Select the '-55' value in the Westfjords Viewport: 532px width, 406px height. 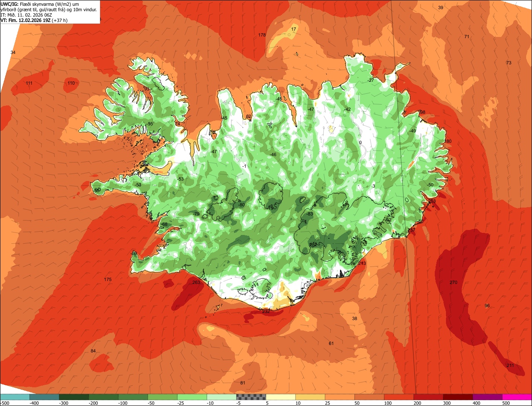click(x=150, y=124)
